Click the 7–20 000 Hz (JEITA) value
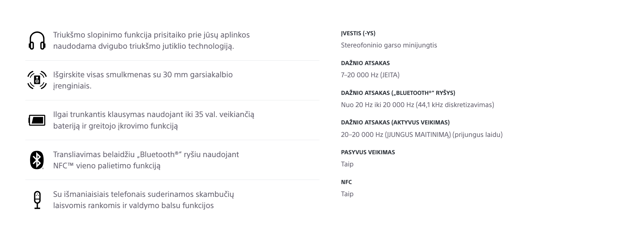The image size is (644, 236). (370, 75)
